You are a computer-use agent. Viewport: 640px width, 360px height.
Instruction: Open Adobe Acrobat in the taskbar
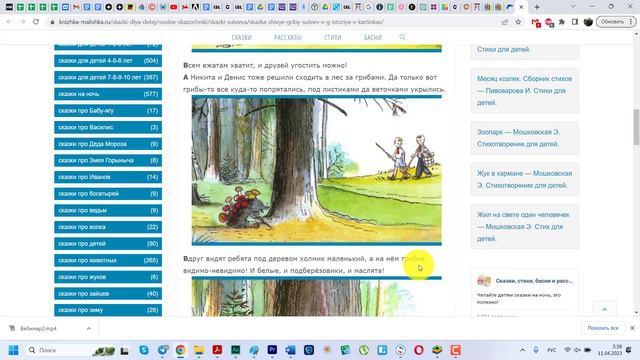(217, 350)
